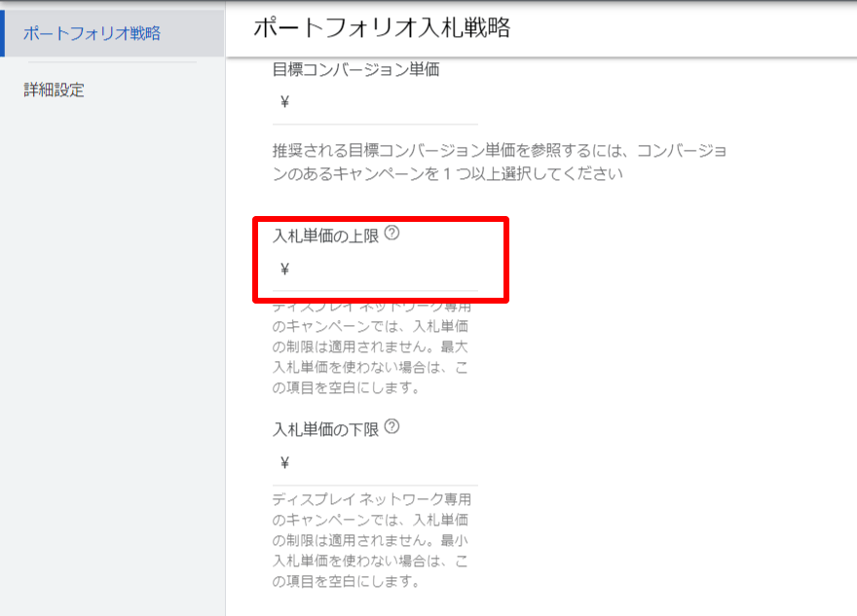Click the ポートフォリオ入札戦略 page title
Image resolution: width=857 pixels, height=616 pixels.
(382, 28)
